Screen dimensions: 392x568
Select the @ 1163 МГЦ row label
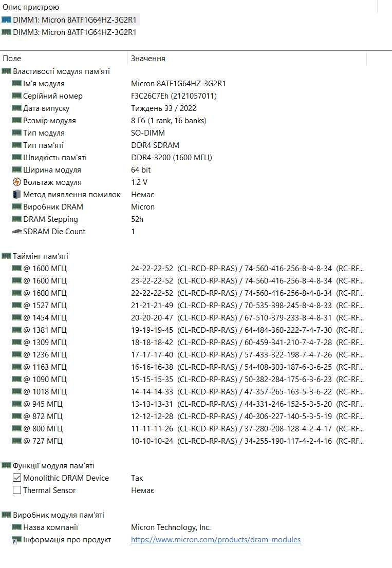(x=45, y=367)
